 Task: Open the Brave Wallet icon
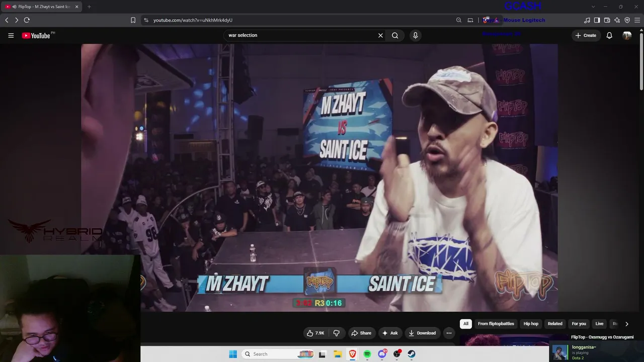(x=607, y=20)
